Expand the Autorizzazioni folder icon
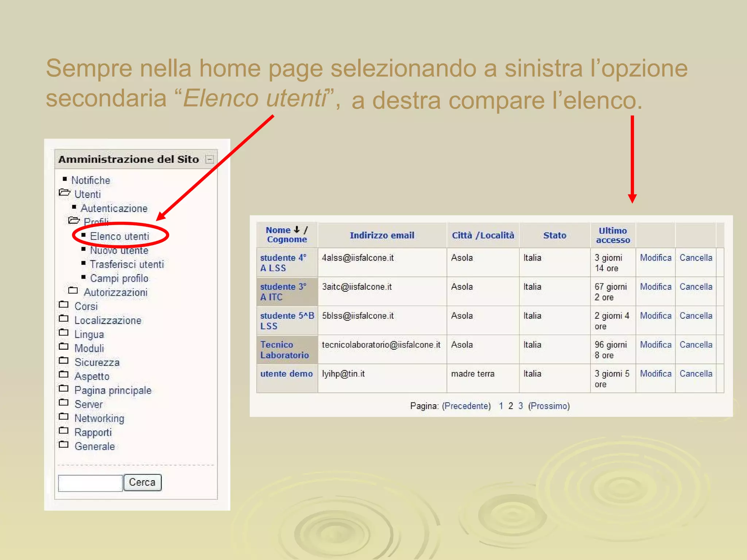747x560 pixels. click(x=73, y=291)
